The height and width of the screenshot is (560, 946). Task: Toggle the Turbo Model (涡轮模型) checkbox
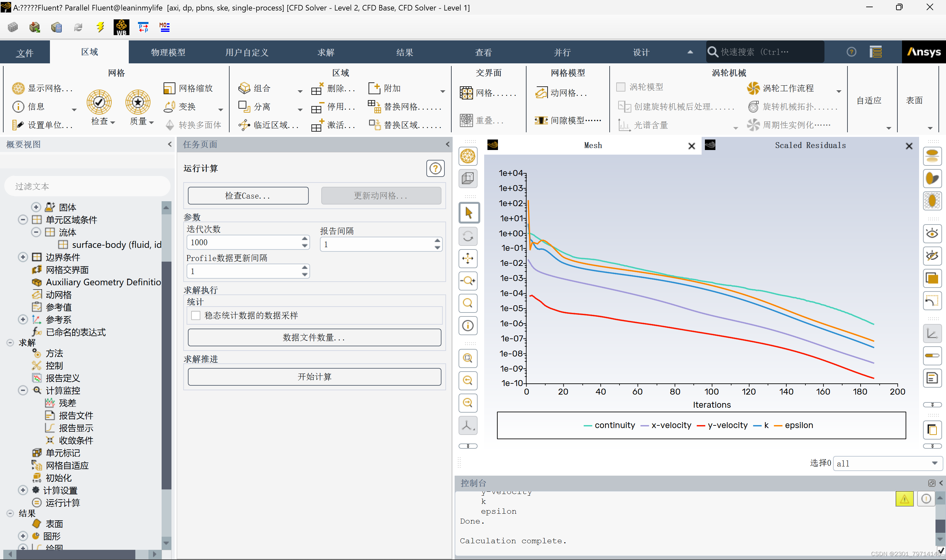(x=620, y=87)
